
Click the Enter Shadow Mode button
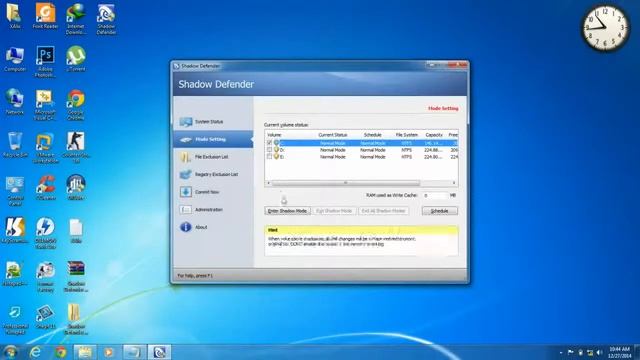287,211
